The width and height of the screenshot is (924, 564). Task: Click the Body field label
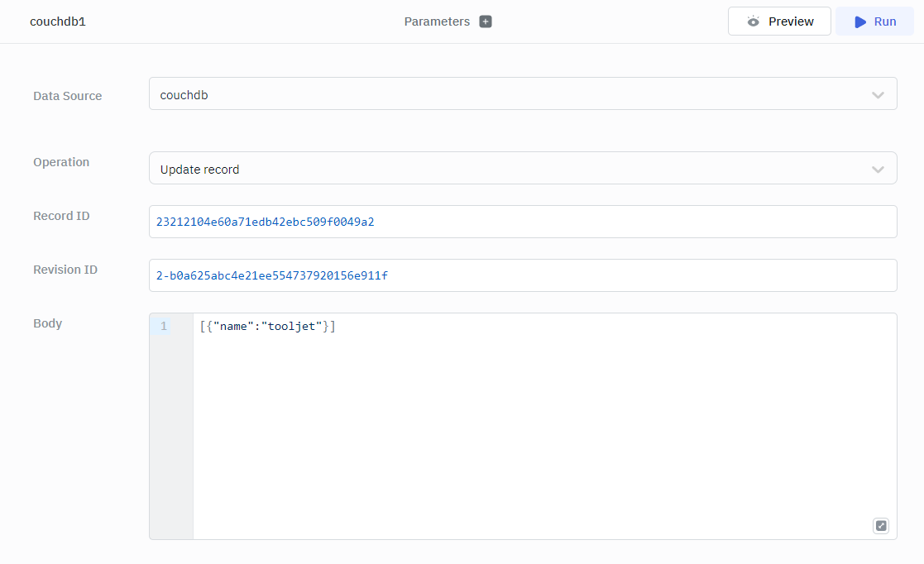(x=48, y=323)
